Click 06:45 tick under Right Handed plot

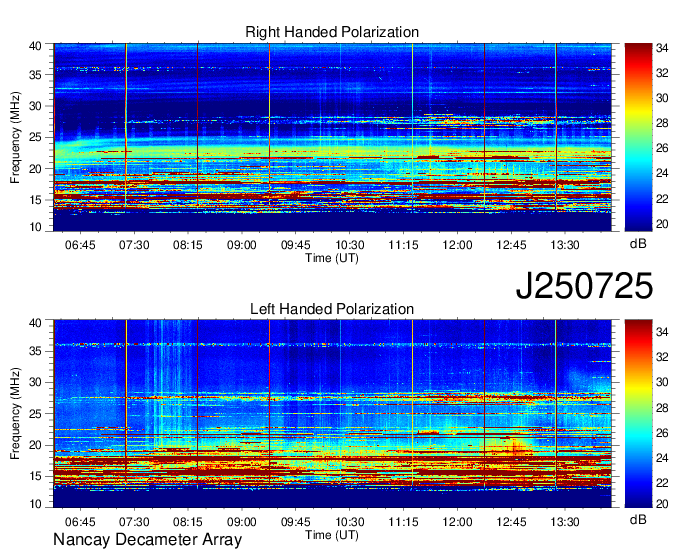tap(80, 245)
